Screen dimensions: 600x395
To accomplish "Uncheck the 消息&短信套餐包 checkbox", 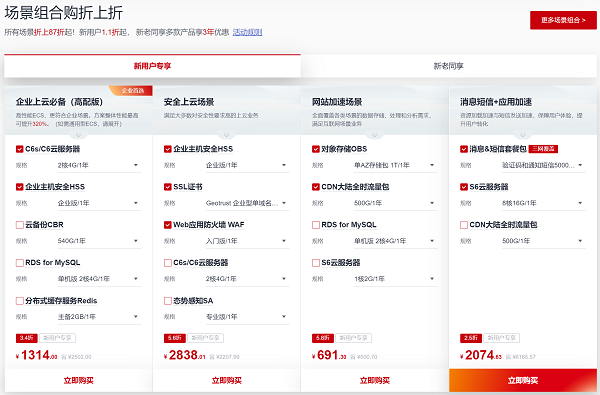I will pyautogui.click(x=464, y=149).
